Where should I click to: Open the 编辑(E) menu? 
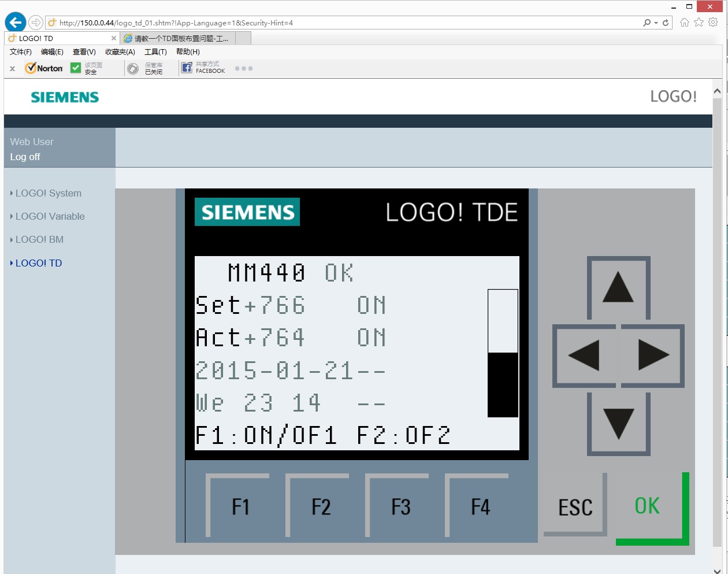tap(52, 51)
